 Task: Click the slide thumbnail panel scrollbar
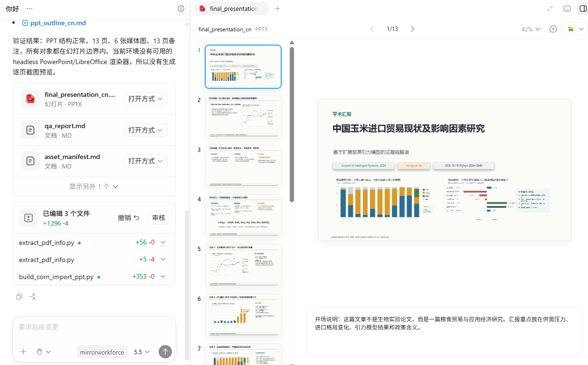(292, 124)
